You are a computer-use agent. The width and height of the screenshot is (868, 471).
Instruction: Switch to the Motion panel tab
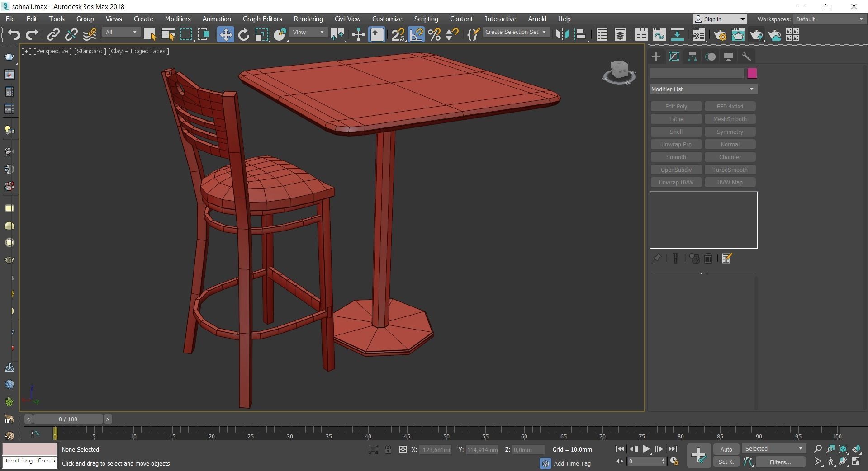(710, 57)
